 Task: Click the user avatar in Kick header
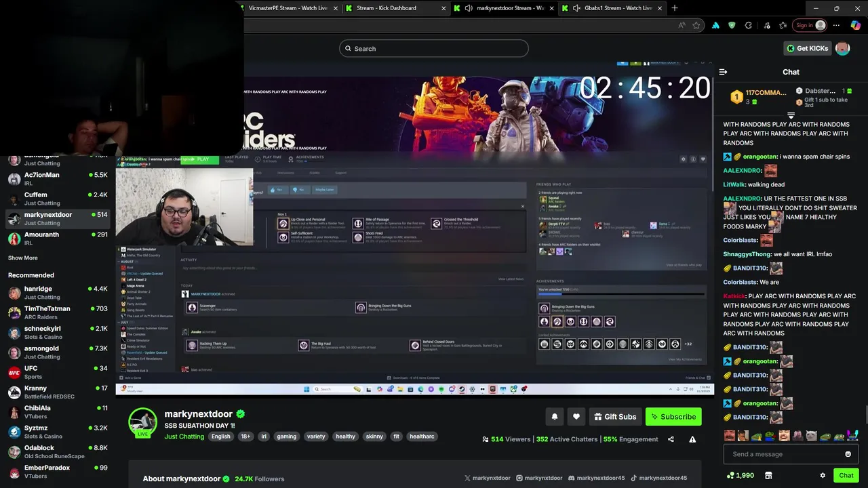[842, 48]
